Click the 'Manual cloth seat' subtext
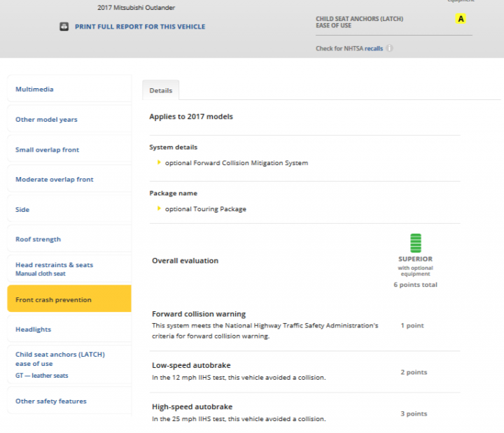This screenshot has height=433, width=504. 41,274
